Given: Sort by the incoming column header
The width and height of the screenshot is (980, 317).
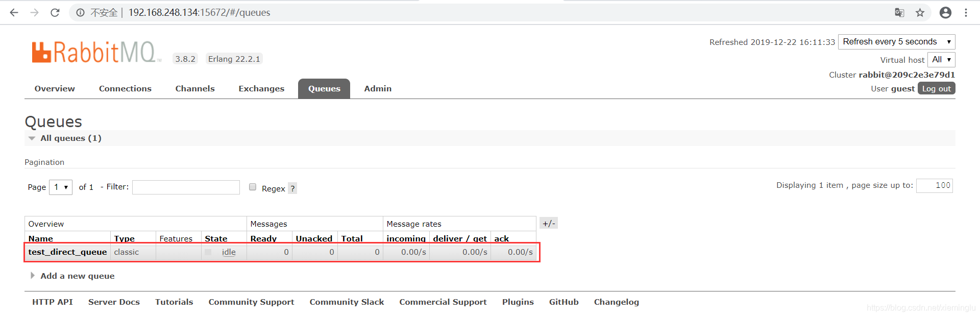Looking at the screenshot, I should [406, 238].
